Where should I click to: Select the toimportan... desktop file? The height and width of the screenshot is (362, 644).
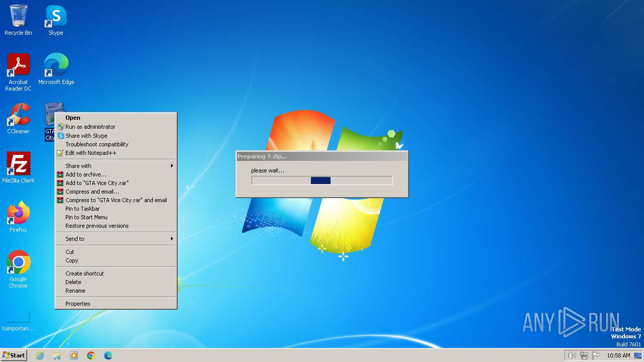(18, 320)
